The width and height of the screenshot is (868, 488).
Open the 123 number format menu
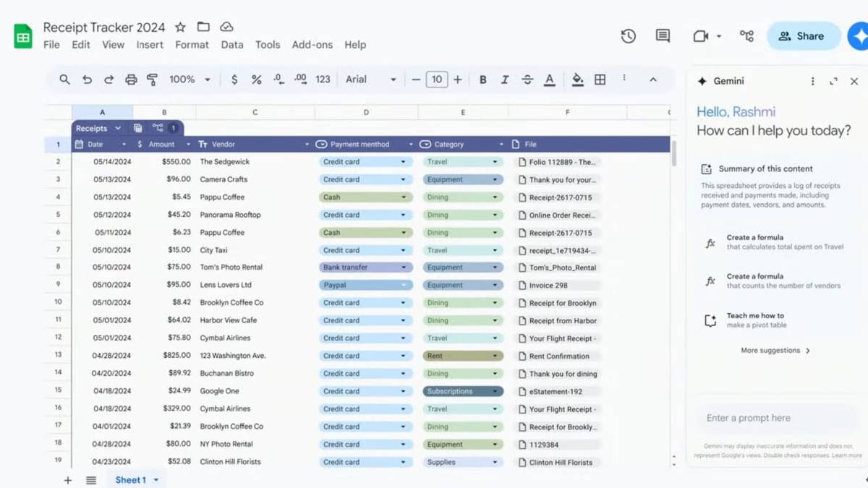tap(323, 80)
